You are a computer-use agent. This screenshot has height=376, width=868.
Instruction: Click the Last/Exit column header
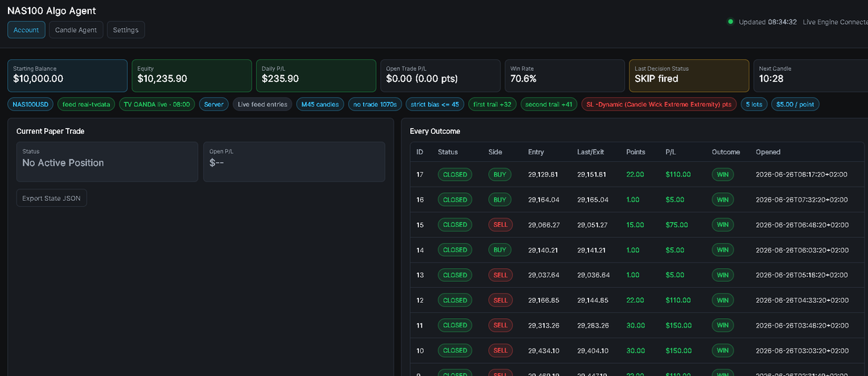tap(591, 152)
